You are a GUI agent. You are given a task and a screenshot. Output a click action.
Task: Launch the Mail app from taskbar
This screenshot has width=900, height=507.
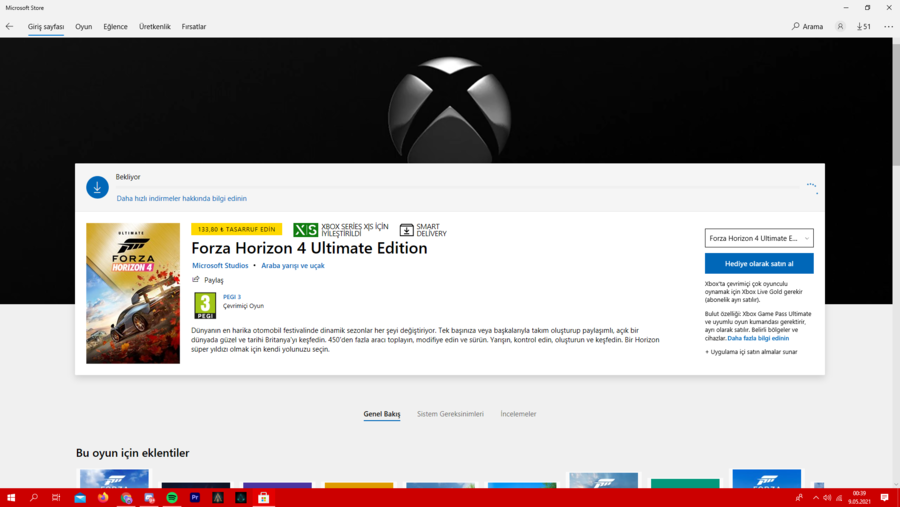80,498
